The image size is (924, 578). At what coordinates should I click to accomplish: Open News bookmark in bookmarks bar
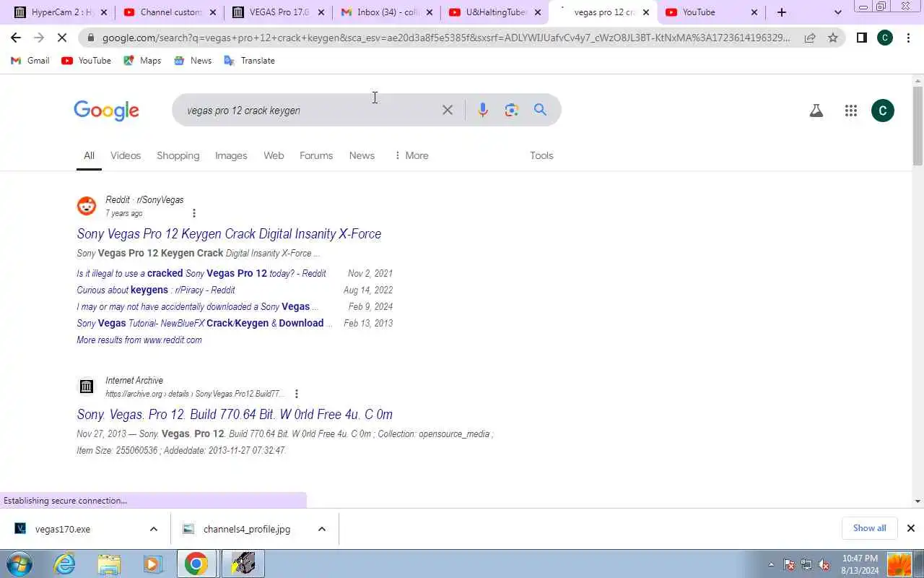[193, 61]
